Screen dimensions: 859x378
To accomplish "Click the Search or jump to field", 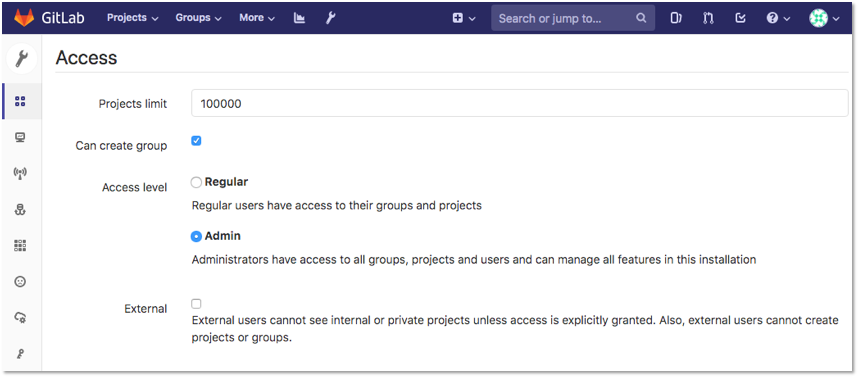I will pos(572,18).
